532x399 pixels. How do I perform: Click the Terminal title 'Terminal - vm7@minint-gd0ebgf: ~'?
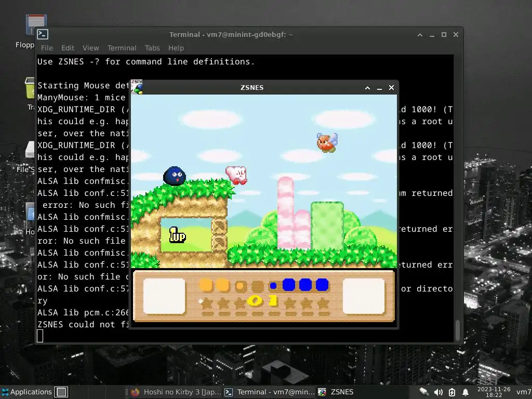pos(231,35)
